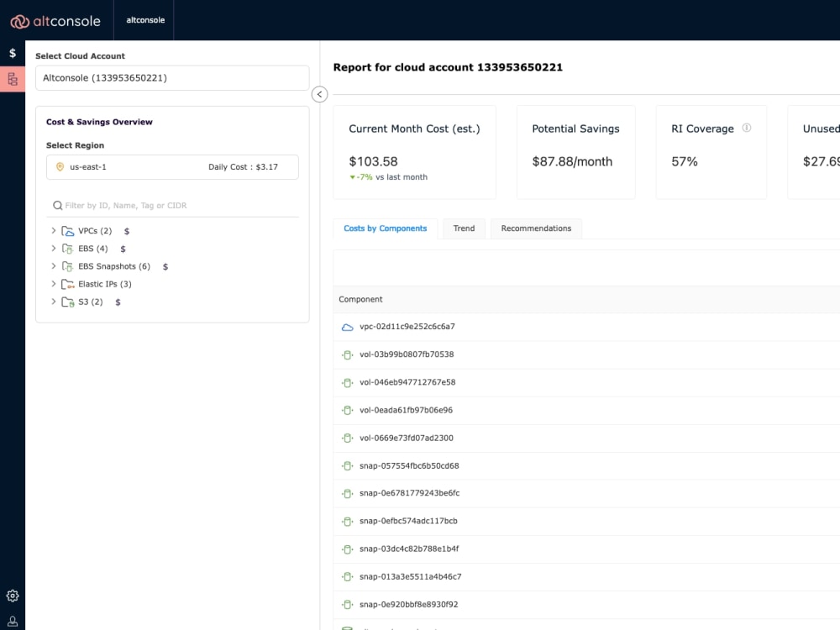Select the altconsole header tab

click(x=145, y=20)
